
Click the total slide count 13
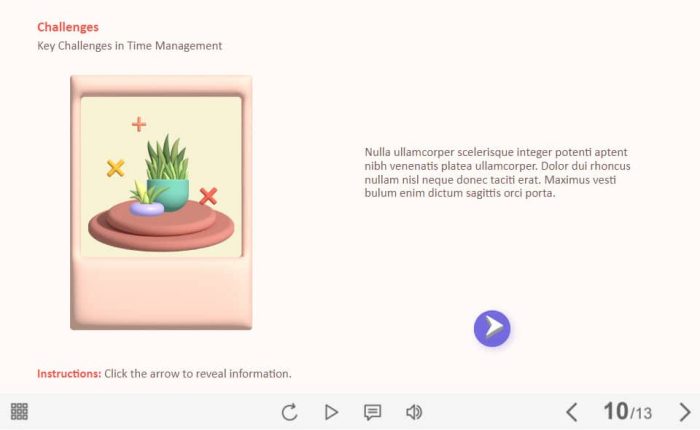click(642, 414)
